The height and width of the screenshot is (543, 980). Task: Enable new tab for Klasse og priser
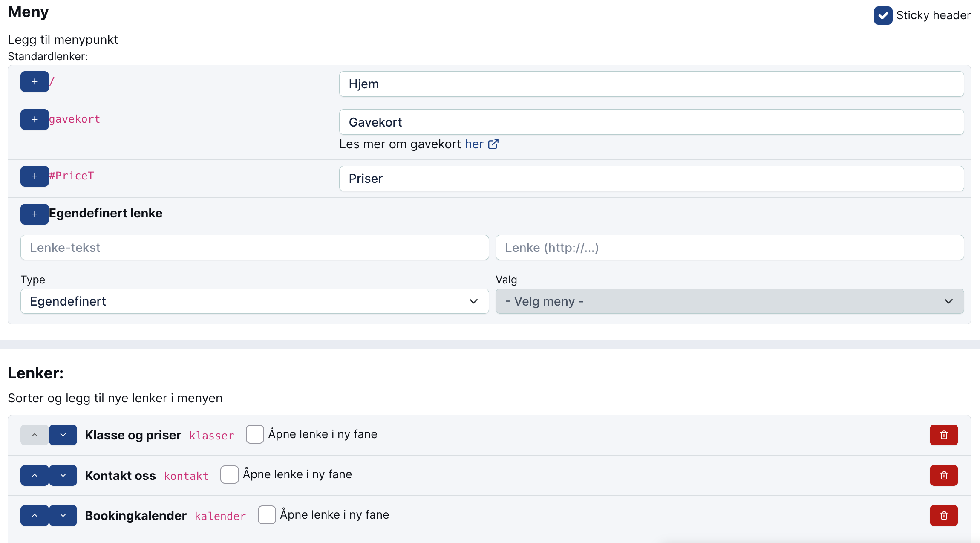(x=255, y=434)
